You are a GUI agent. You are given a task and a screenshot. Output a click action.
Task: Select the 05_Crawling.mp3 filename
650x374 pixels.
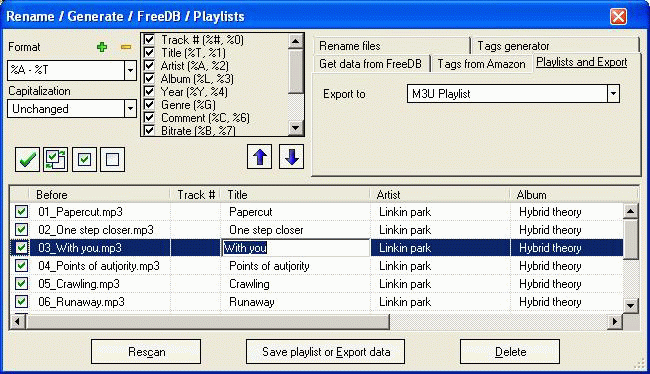click(79, 284)
